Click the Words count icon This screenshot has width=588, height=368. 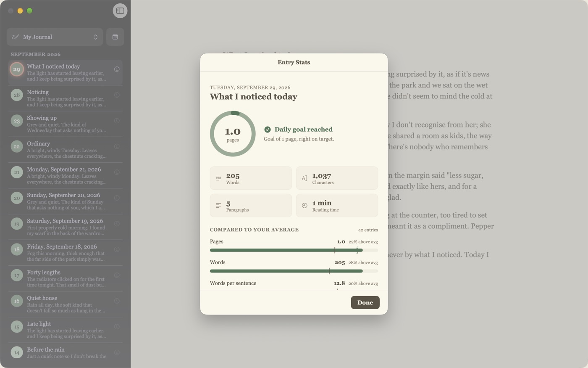point(218,178)
